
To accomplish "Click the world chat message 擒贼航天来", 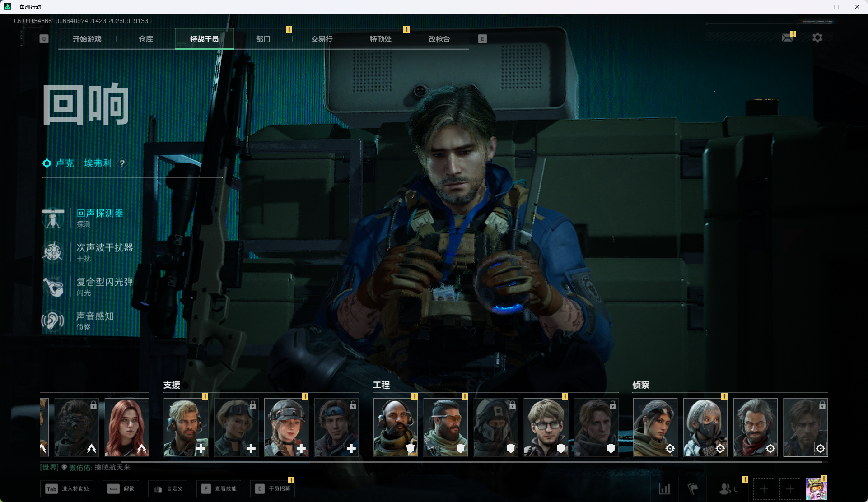I will (x=112, y=467).
